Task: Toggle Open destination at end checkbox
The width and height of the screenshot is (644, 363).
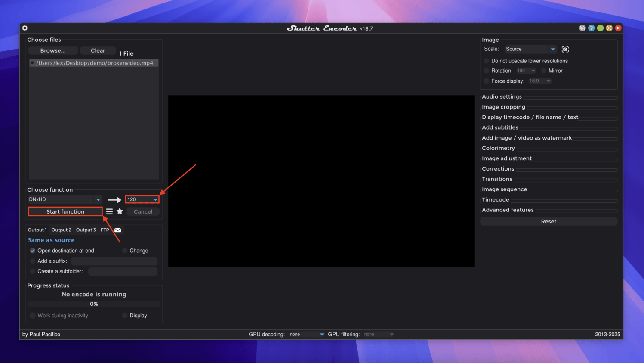Action: [33, 251]
